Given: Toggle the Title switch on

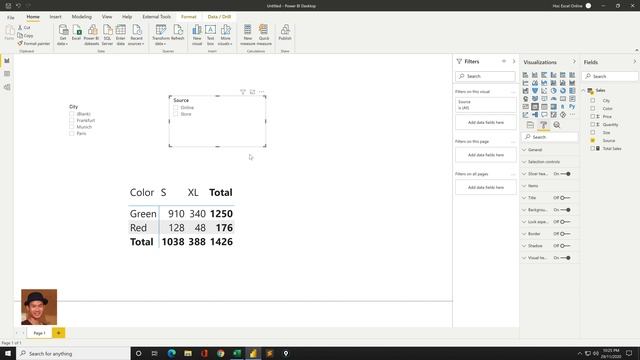Looking at the screenshot, I should coord(565,198).
